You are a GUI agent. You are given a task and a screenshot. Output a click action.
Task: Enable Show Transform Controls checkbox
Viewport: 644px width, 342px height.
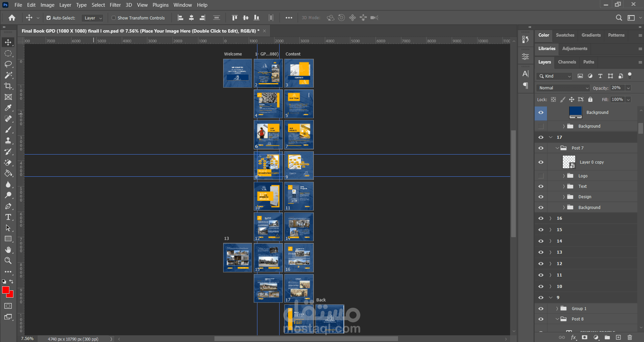pos(114,18)
